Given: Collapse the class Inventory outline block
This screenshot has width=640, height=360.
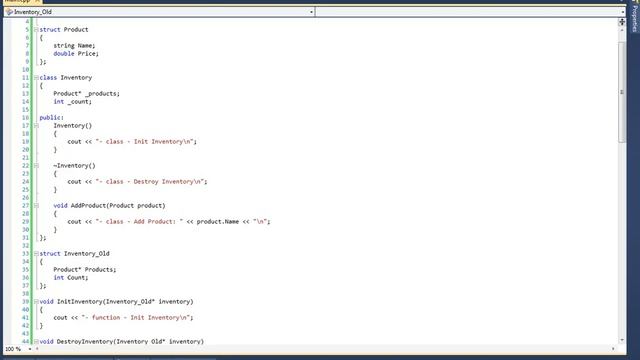Looking at the screenshot, I should [36, 78].
